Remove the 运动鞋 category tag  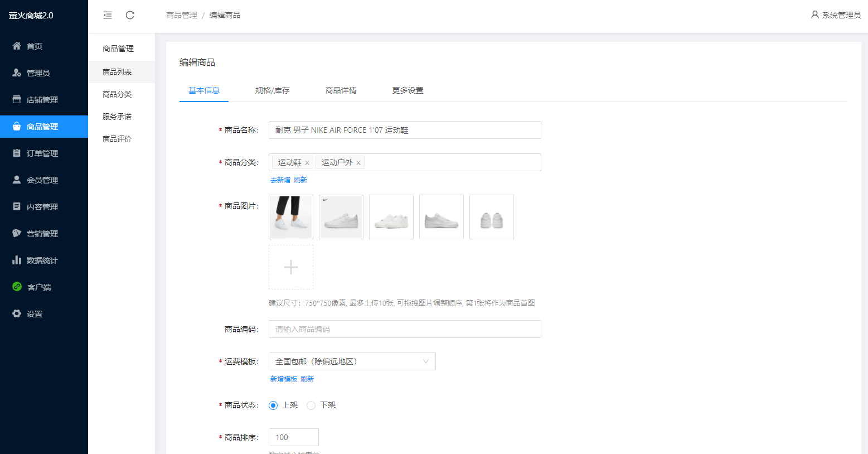click(x=307, y=163)
